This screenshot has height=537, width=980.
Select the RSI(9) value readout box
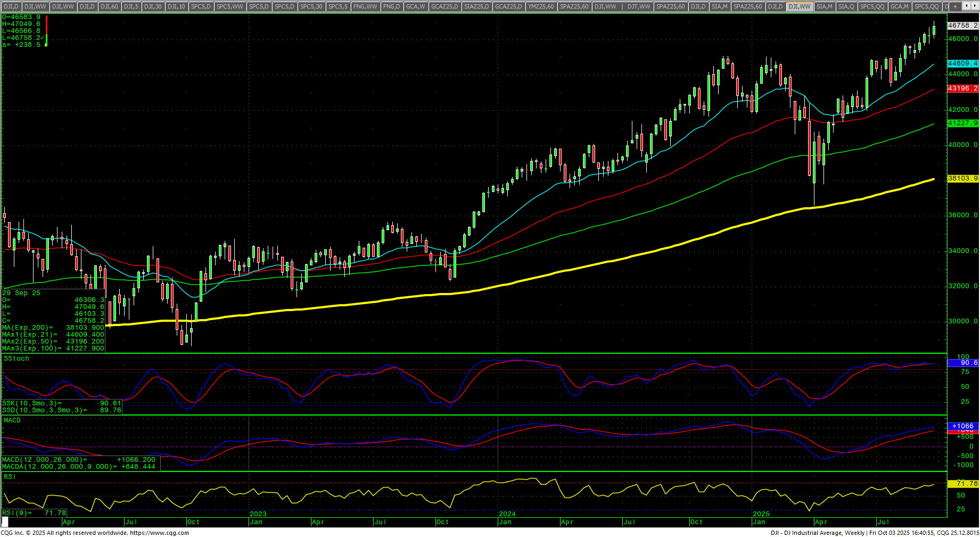34,513
